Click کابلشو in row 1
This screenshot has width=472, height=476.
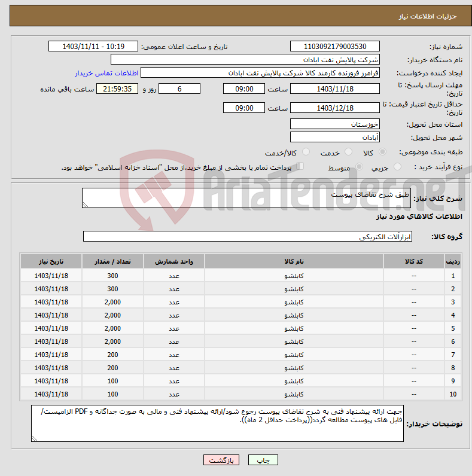click(x=294, y=276)
